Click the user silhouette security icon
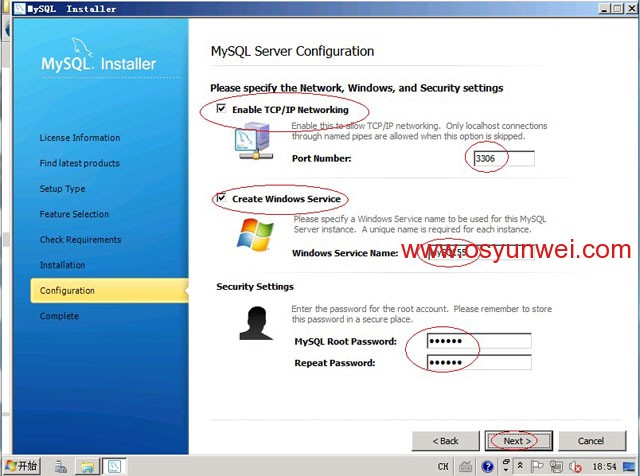The image size is (640, 476). (x=256, y=323)
